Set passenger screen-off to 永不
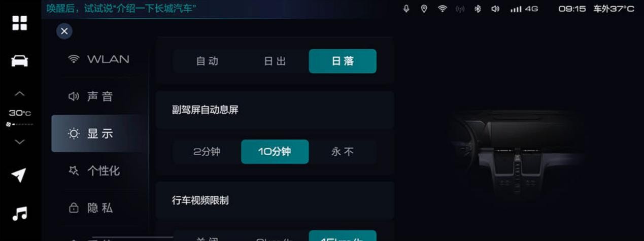644x241 pixels. 343,152
